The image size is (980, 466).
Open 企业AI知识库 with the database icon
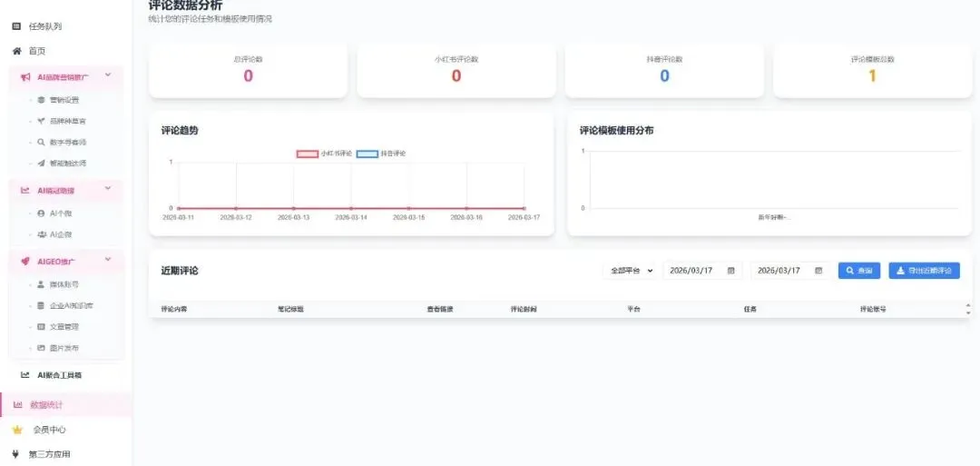[41, 306]
